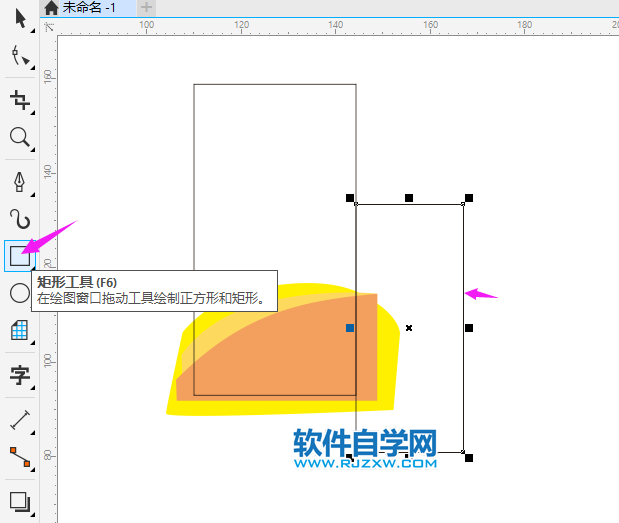Viewport: 619px width, 523px height.
Task: Open the Welcome screen home icon
Action: (x=51, y=7)
